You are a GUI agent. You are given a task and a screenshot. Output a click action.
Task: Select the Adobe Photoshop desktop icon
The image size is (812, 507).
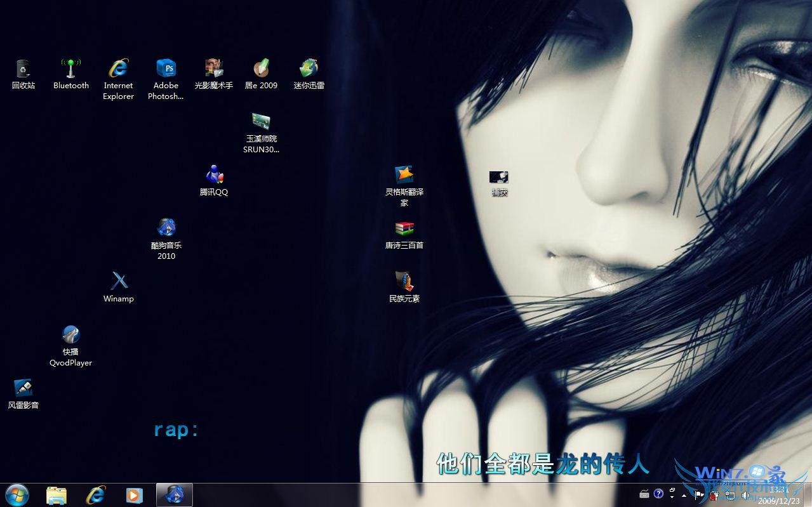[166, 80]
